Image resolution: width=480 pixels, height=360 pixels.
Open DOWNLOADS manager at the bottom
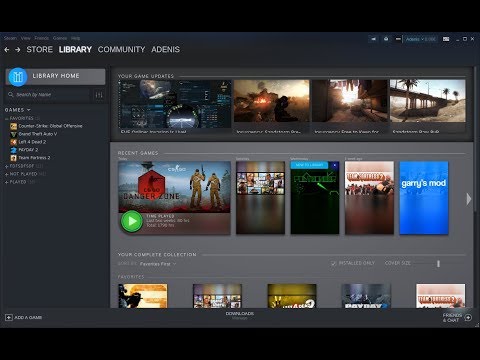240,316
